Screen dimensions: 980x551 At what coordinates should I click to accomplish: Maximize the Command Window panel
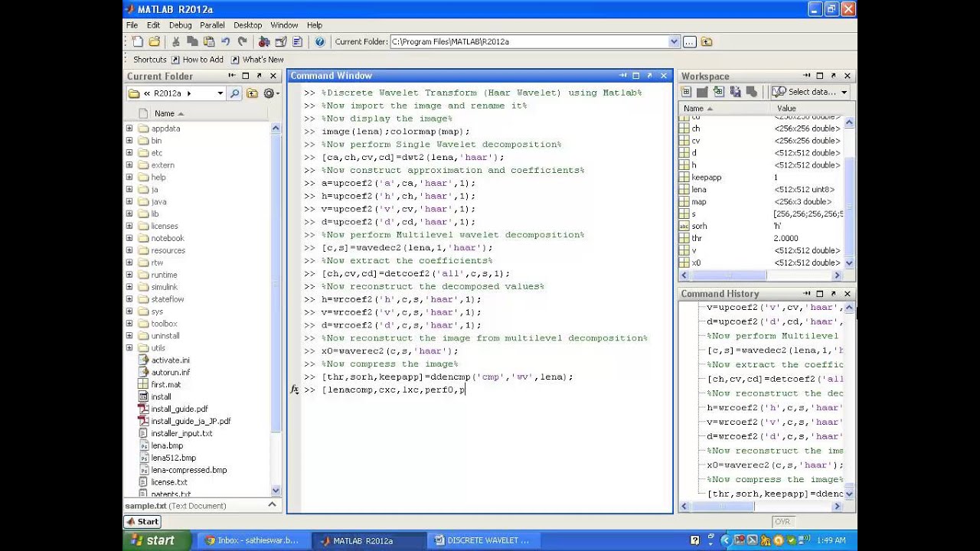tap(635, 76)
